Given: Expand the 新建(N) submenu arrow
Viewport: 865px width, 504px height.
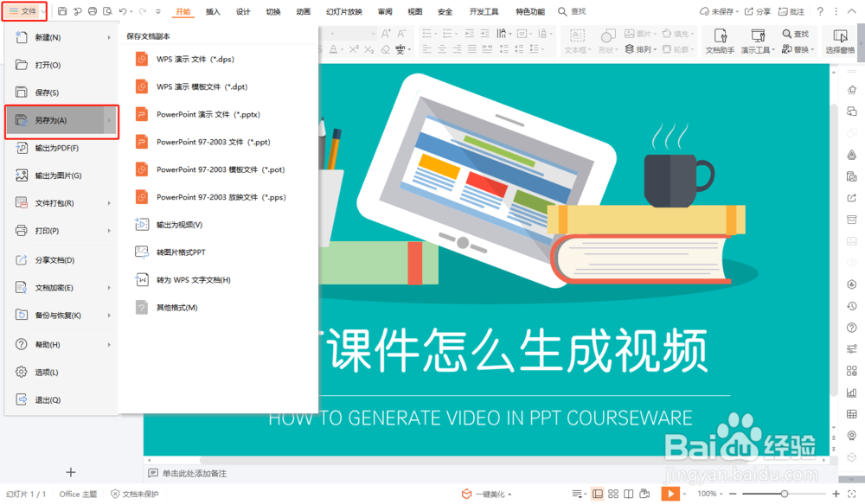Looking at the screenshot, I should point(109,37).
